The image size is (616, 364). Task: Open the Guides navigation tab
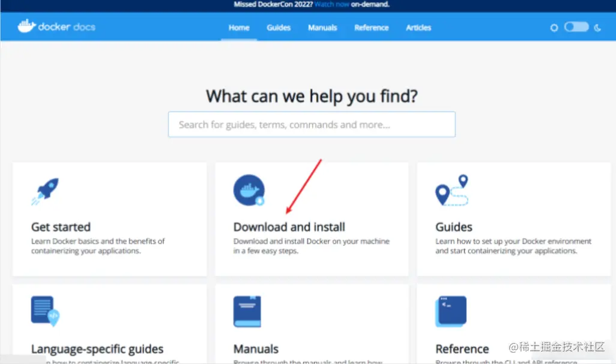pyautogui.click(x=279, y=28)
